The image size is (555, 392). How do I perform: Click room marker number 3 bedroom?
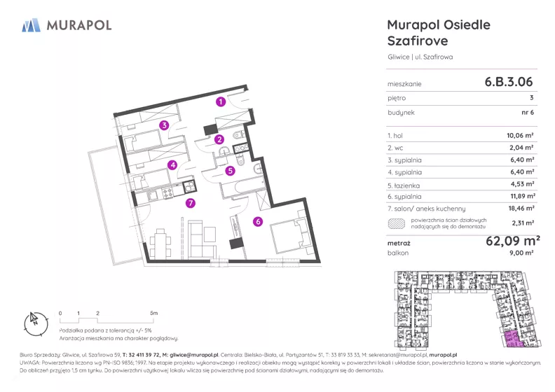pyautogui.click(x=164, y=125)
